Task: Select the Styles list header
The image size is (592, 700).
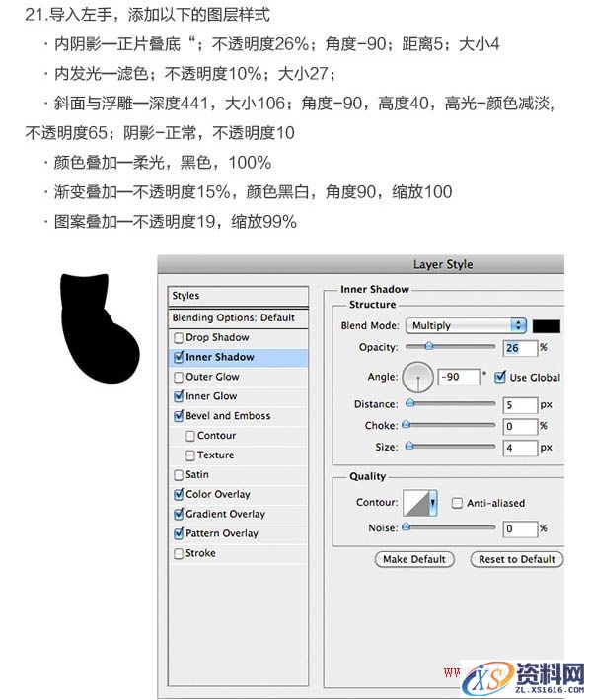Action: [238, 296]
